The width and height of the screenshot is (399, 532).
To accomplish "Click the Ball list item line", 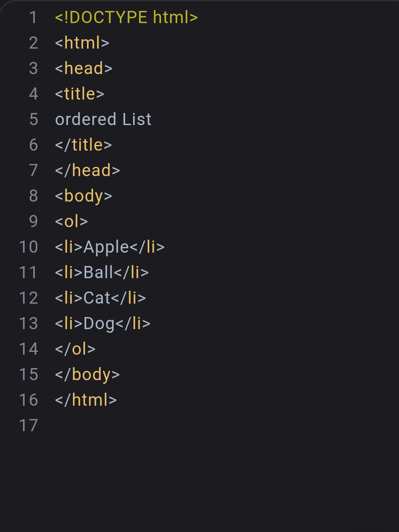I will pos(102,272).
